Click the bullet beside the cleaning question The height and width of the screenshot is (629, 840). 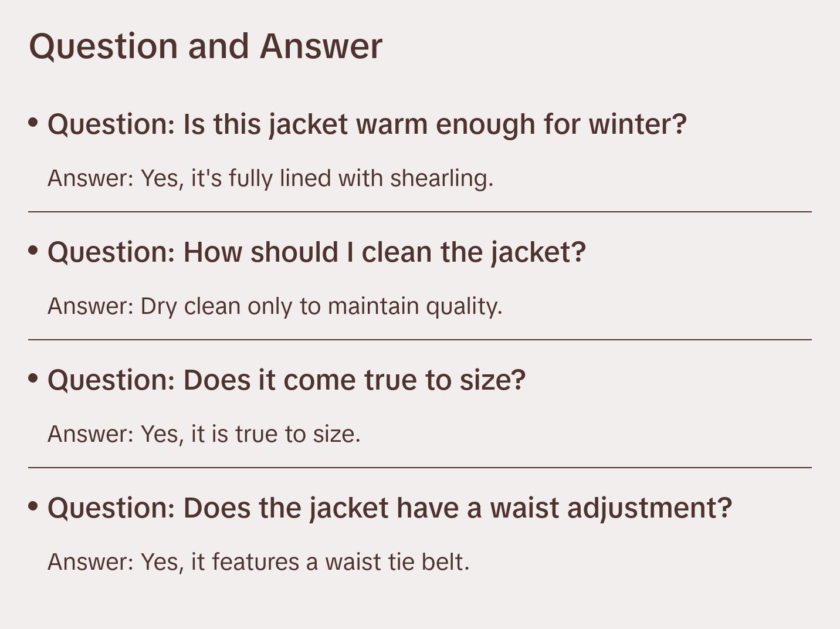(x=33, y=251)
